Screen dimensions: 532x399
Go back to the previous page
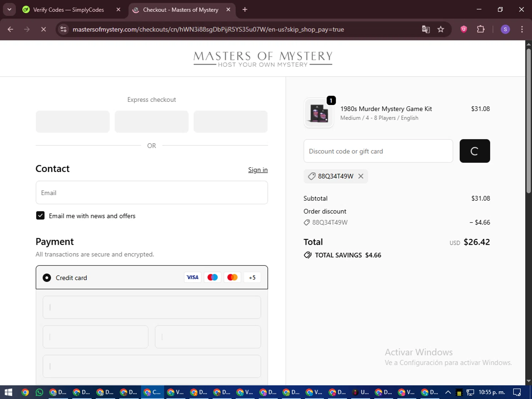pos(10,29)
